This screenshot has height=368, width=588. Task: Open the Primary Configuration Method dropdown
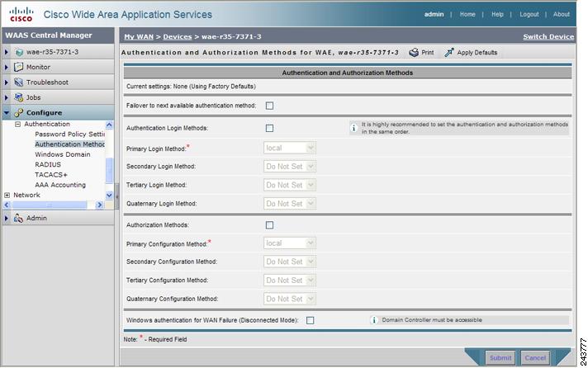(290, 243)
